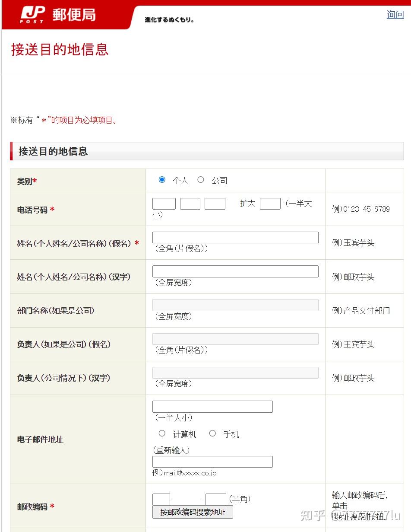411x532 pixels.
Task: Click the first phone number box
Action: pos(164,204)
